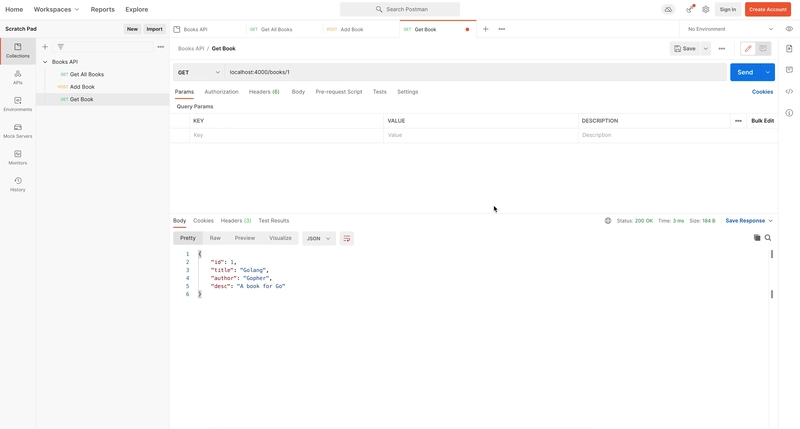The width and height of the screenshot is (800, 429).
Task: Switch to the request Body tab
Action: [298, 92]
